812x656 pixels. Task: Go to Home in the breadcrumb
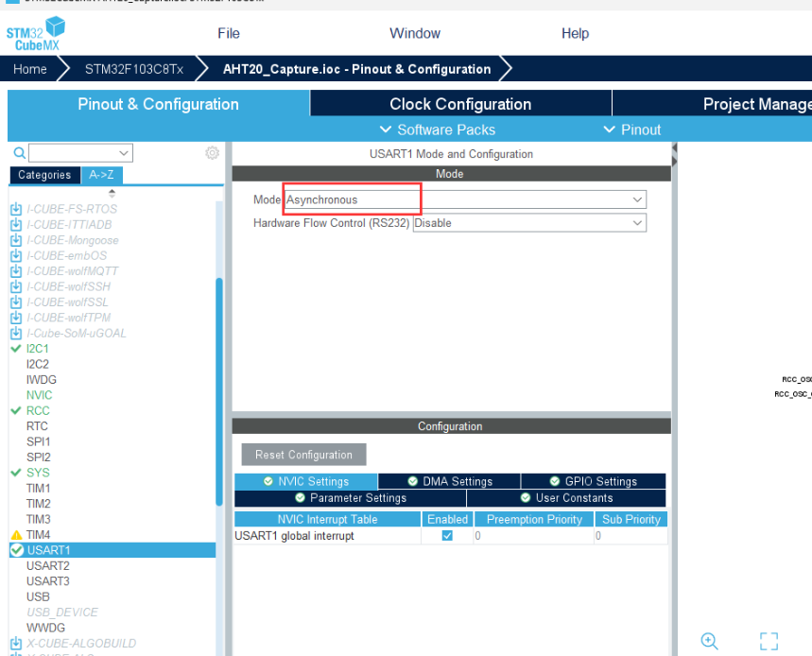30,69
